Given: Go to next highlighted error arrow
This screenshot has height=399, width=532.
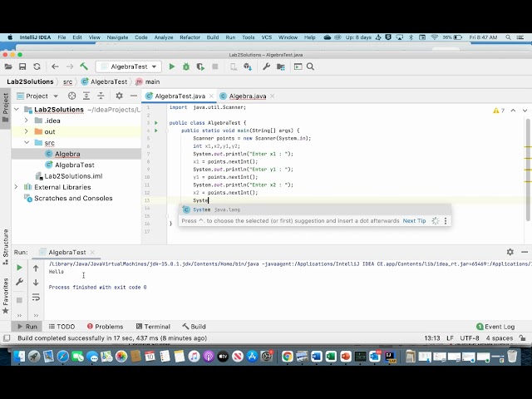Looking at the screenshot, I should pos(525,111).
